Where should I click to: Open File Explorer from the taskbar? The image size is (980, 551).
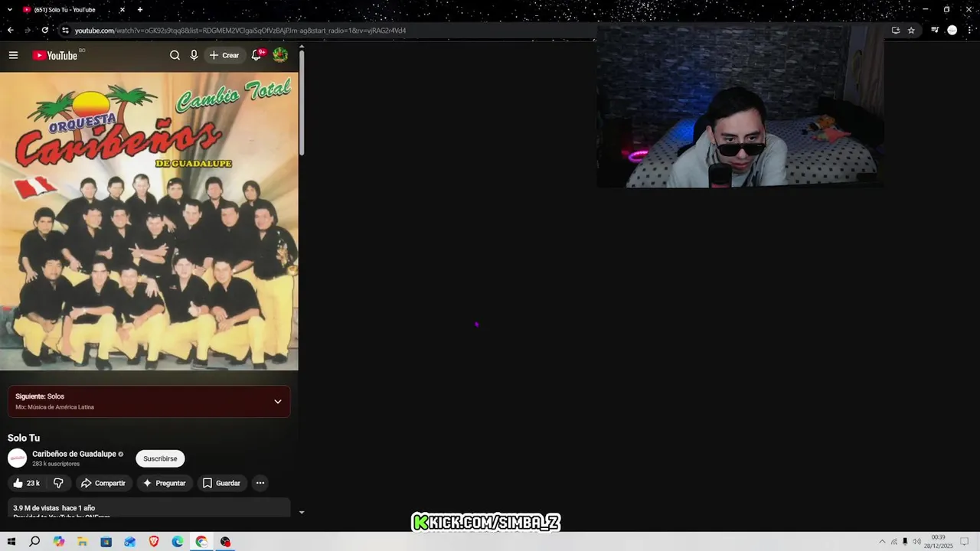(82, 542)
